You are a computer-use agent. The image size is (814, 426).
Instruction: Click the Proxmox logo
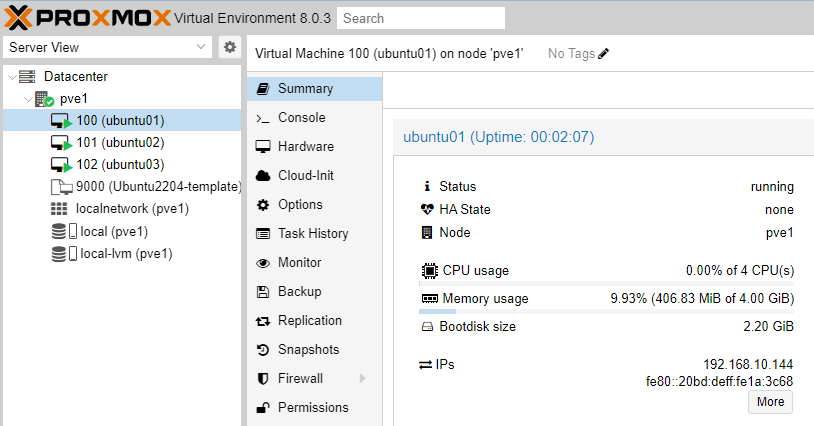coord(87,18)
